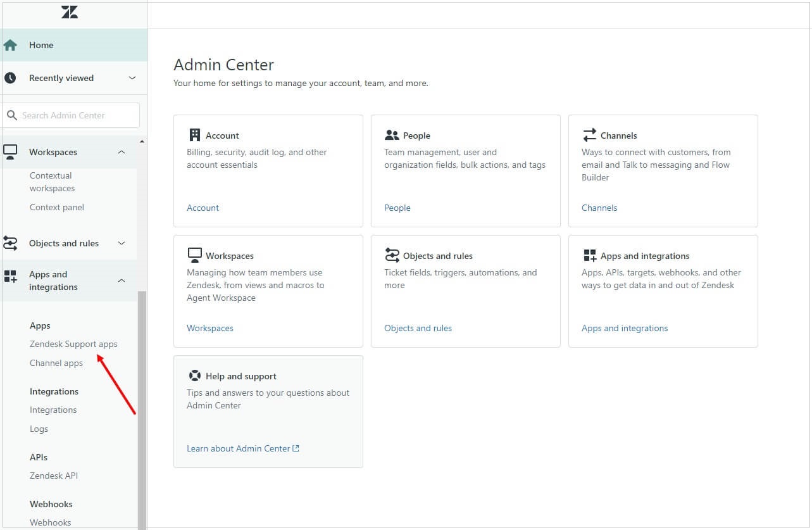Click the sidebar vertical scrollbar
812x530 pixels.
pos(142,410)
